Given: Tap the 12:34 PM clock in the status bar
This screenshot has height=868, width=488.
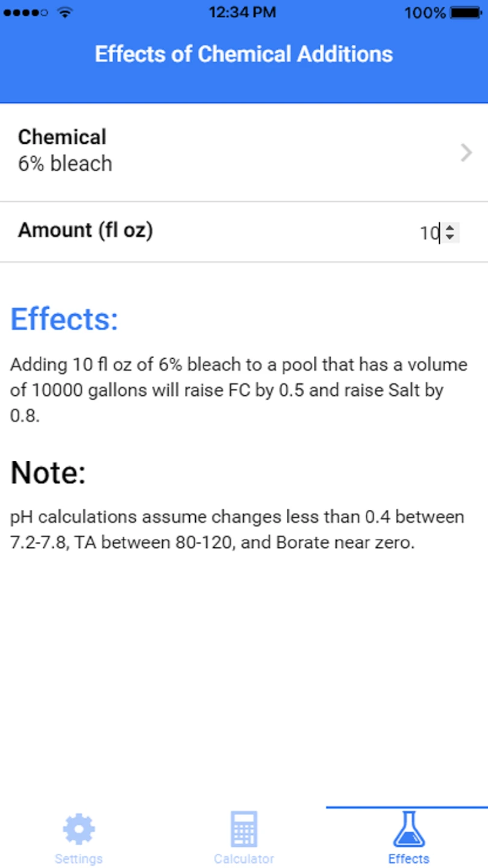Looking at the screenshot, I should [242, 13].
